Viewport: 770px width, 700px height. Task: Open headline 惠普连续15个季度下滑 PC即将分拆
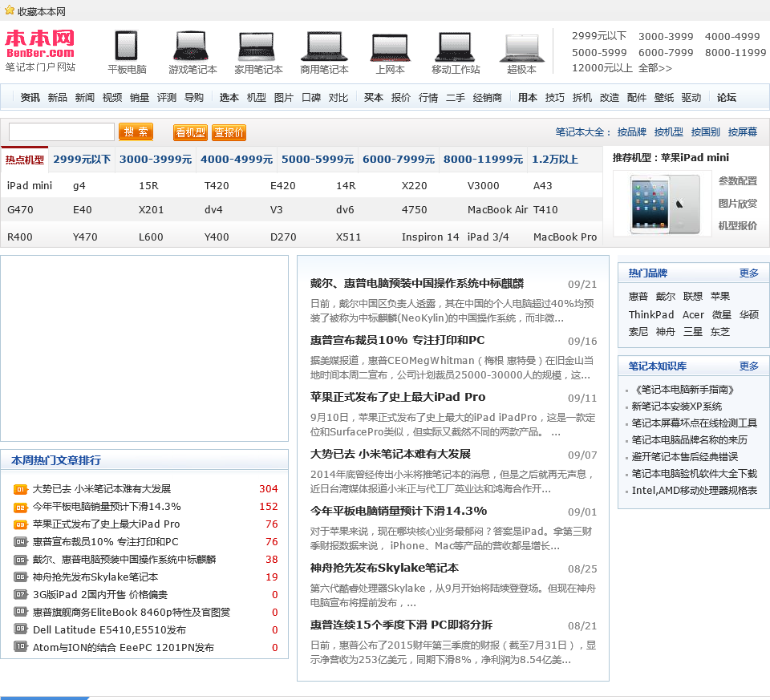pos(401,625)
